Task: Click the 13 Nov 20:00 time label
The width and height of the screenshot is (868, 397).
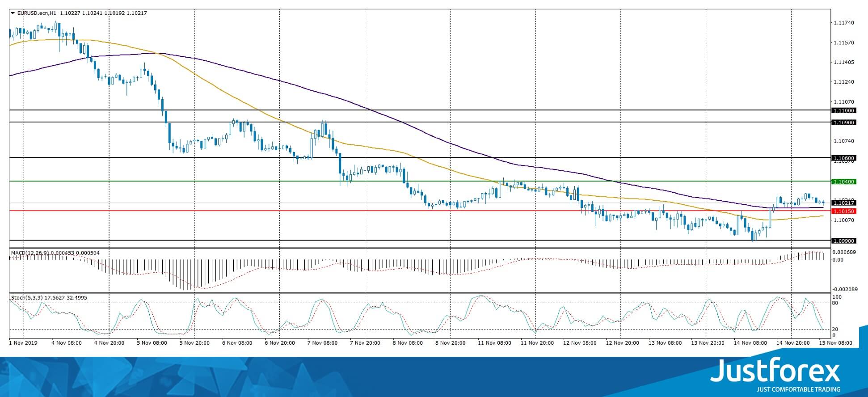Action: click(707, 343)
